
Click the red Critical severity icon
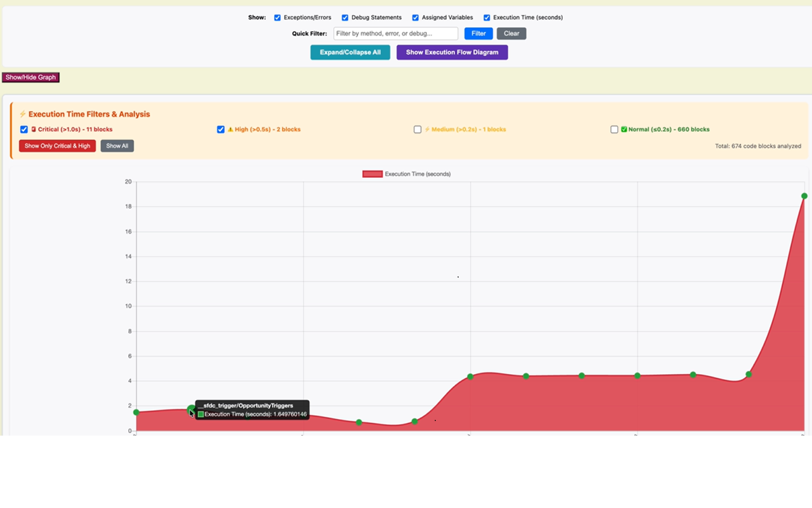[x=34, y=130]
